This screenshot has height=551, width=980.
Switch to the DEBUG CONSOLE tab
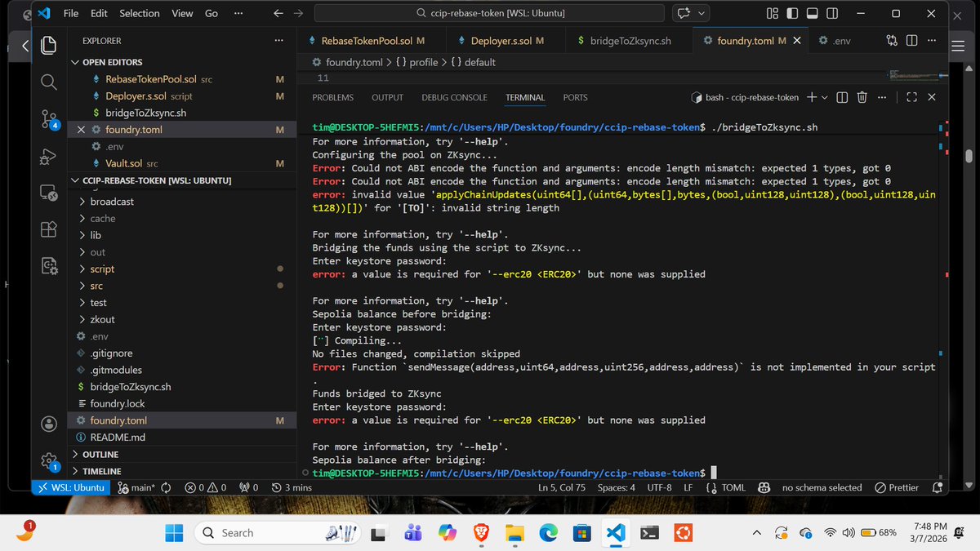click(x=454, y=97)
